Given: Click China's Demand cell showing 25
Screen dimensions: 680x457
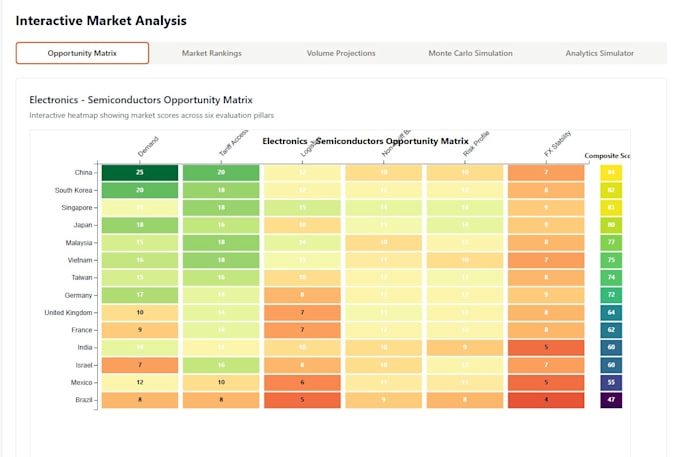Looking at the screenshot, I should [x=140, y=173].
